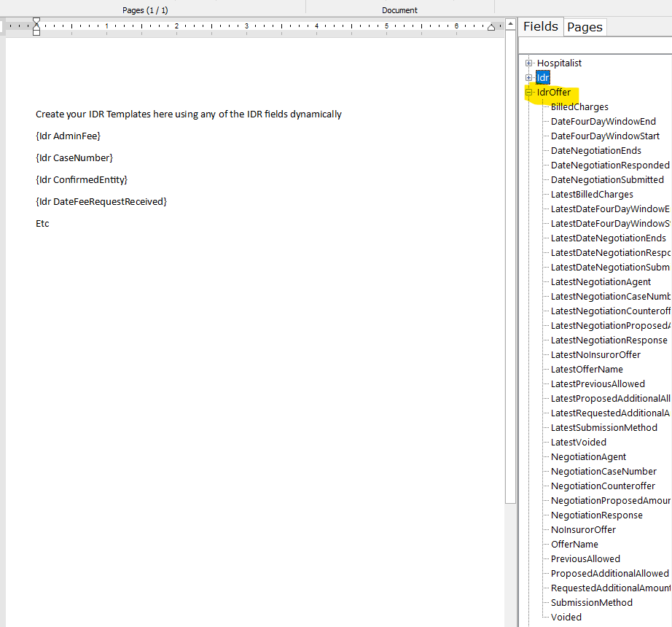Switch to the Pages tab
Screen dimensions: 672x627
585,27
